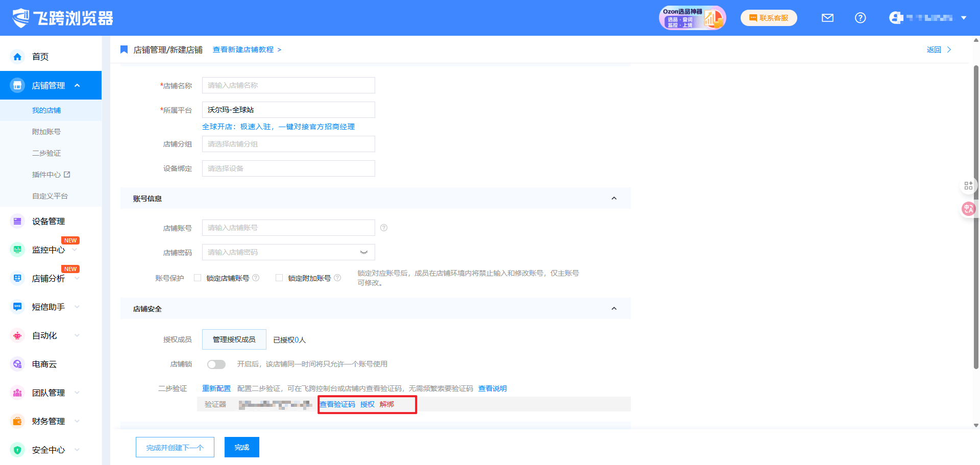Screen dimensions: 980x465
Task: Check the 锁定附加账号 checkbox
Action: click(279, 278)
